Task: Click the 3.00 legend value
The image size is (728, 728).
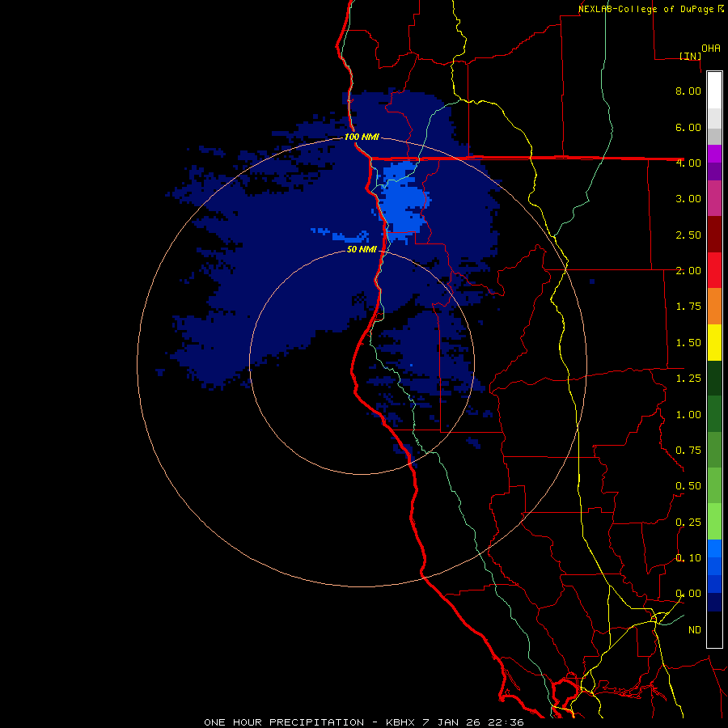Action: coord(688,199)
